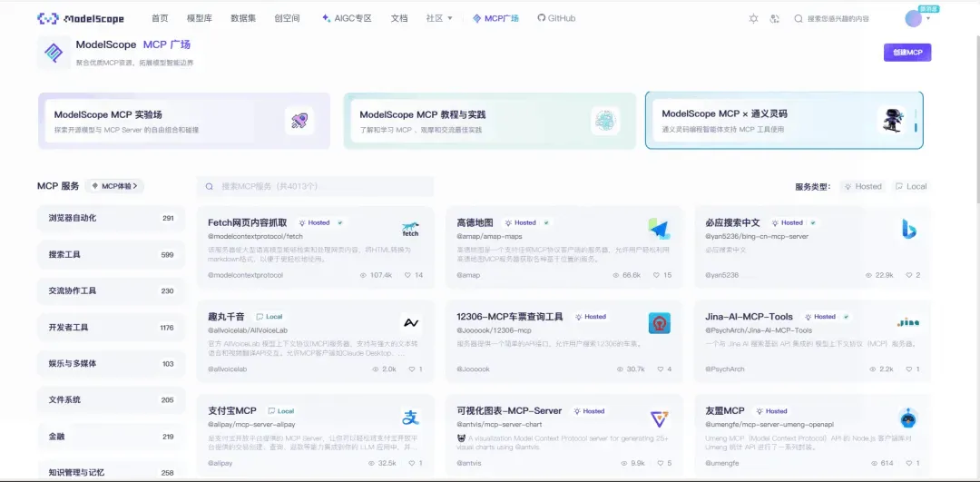This screenshot has height=482, width=980.
Task: Select 娱乐与多媒体 category
Action: 112,363
